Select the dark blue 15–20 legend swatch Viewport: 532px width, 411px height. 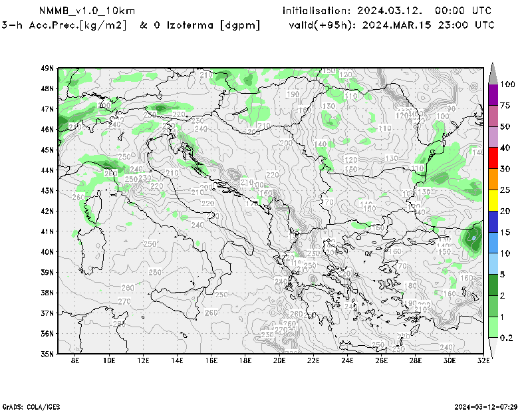click(493, 221)
